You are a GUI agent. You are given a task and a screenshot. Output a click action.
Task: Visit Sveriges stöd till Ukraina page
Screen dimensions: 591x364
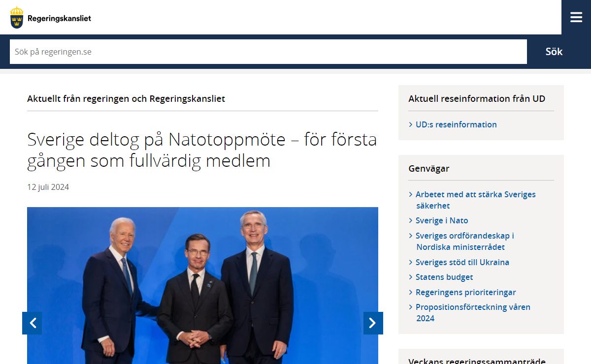coord(462,262)
